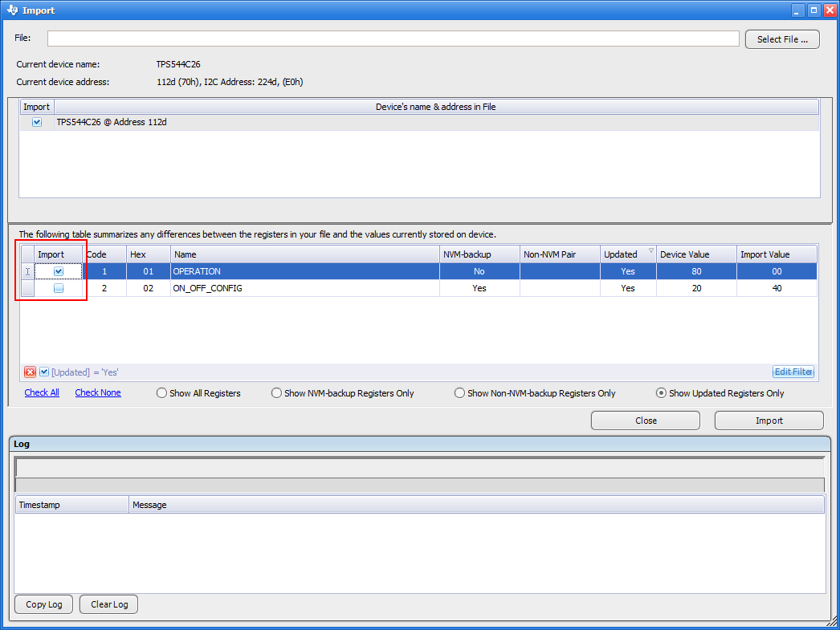Click the row indicator beside OPERATION
Viewport: 840px width, 630px height.
(27, 271)
